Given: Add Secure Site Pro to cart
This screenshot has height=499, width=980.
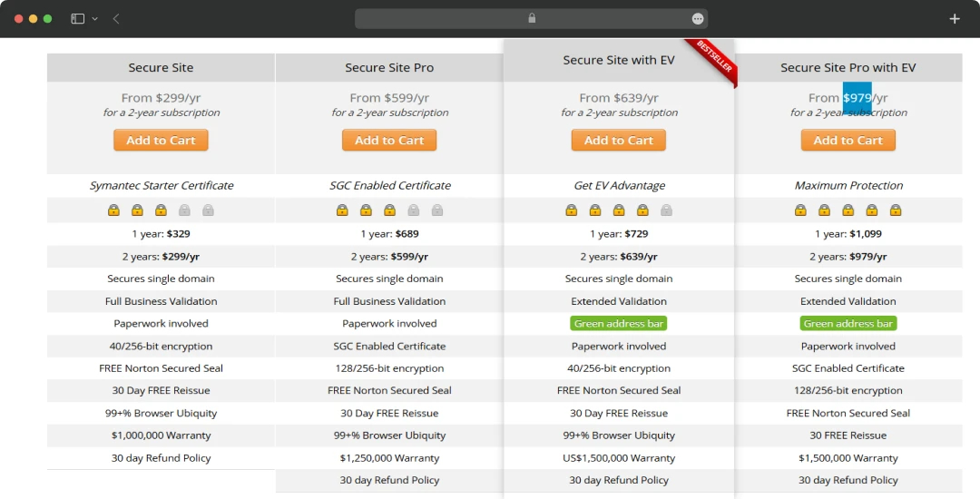Looking at the screenshot, I should point(389,140).
